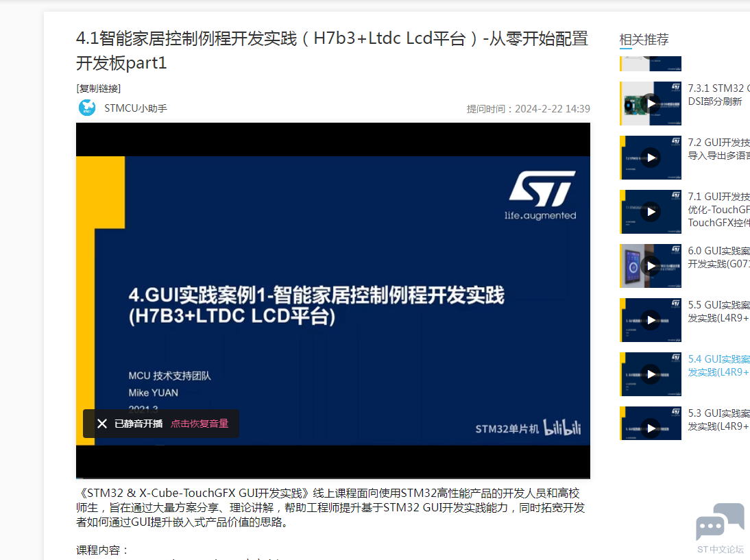Viewport: 750px width, 560px height.
Task: Open the highlighted 5.4 GUI实践 title
Action: pyautogui.click(x=719, y=365)
